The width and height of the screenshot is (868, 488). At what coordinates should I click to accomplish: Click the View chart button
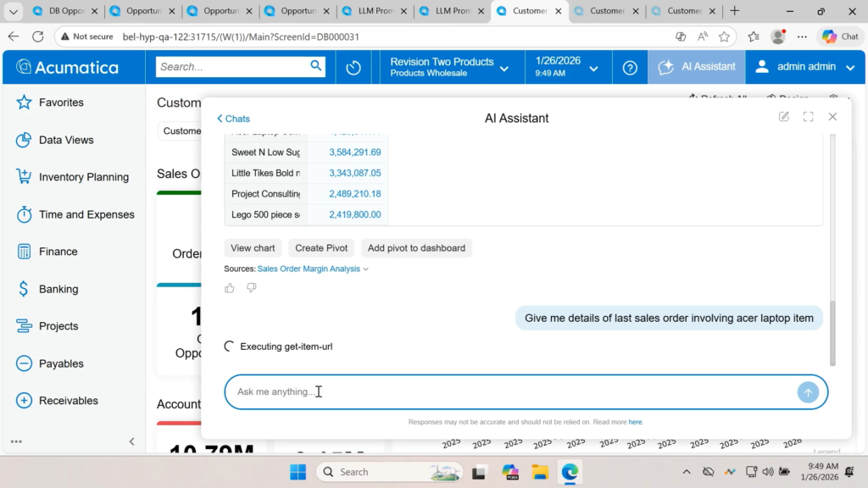[x=253, y=248]
